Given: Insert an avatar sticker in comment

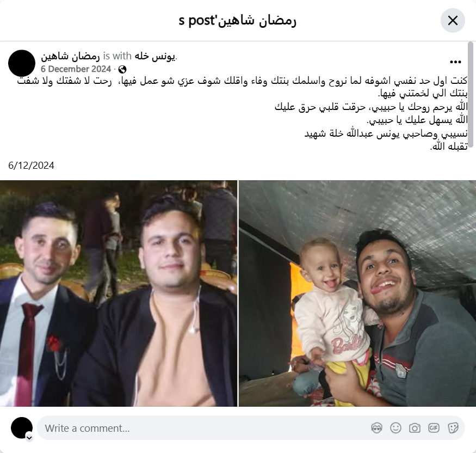Looking at the screenshot, I should point(376,428).
